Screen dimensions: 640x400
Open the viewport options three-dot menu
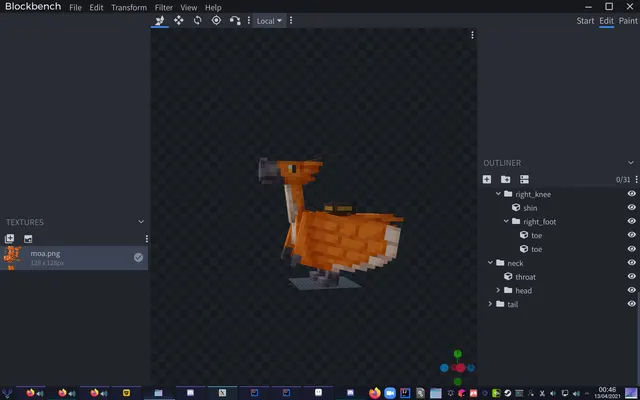point(472,36)
